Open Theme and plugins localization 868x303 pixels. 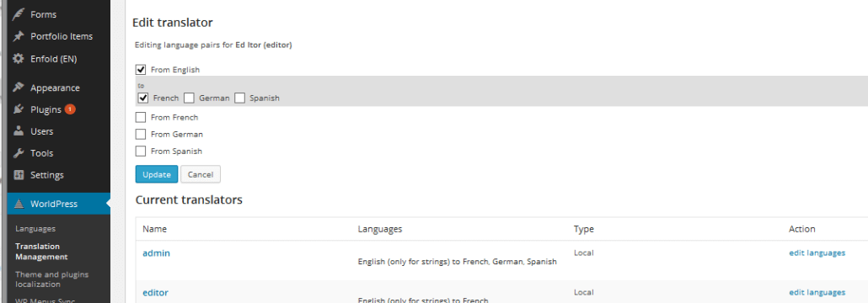pyautogui.click(x=52, y=279)
